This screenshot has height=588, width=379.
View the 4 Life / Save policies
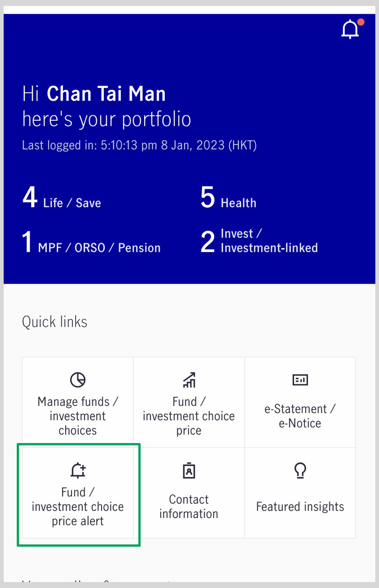pyautogui.click(x=62, y=199)
